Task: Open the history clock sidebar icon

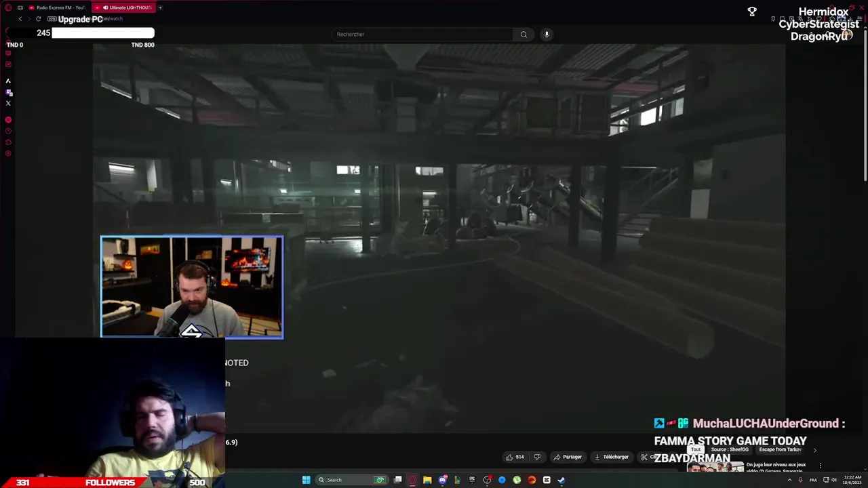Action: (x=8, y=131)
